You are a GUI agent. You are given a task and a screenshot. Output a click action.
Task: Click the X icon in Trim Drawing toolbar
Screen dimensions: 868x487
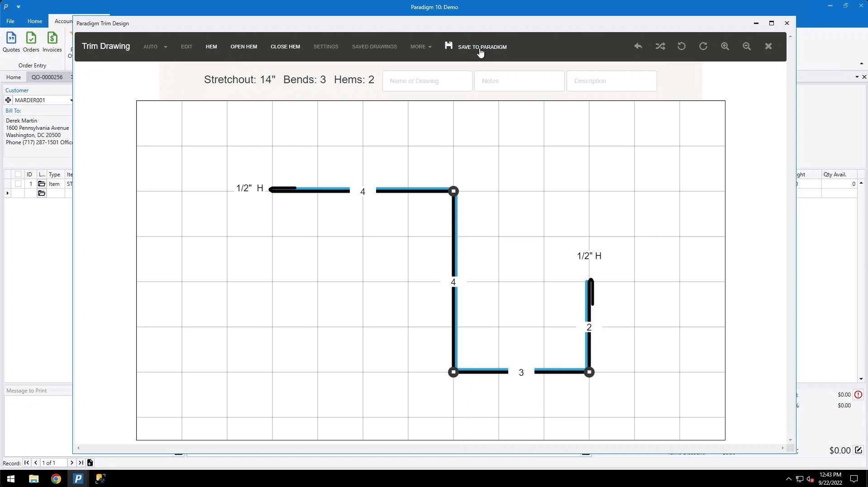point(768,46)
